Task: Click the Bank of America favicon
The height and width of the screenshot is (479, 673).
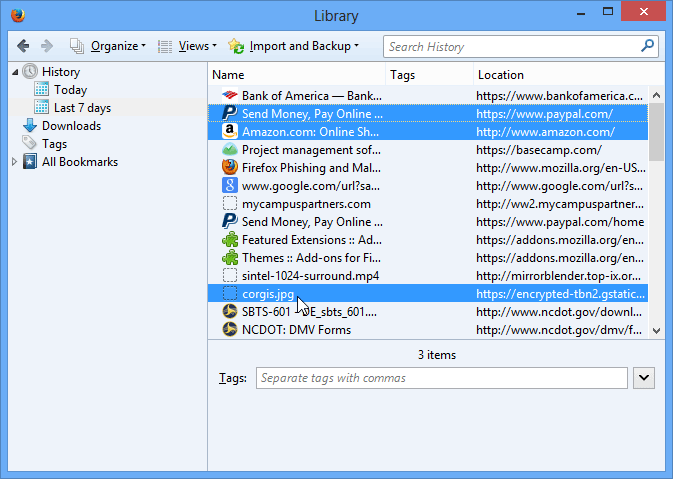Action: pos(230,95)
